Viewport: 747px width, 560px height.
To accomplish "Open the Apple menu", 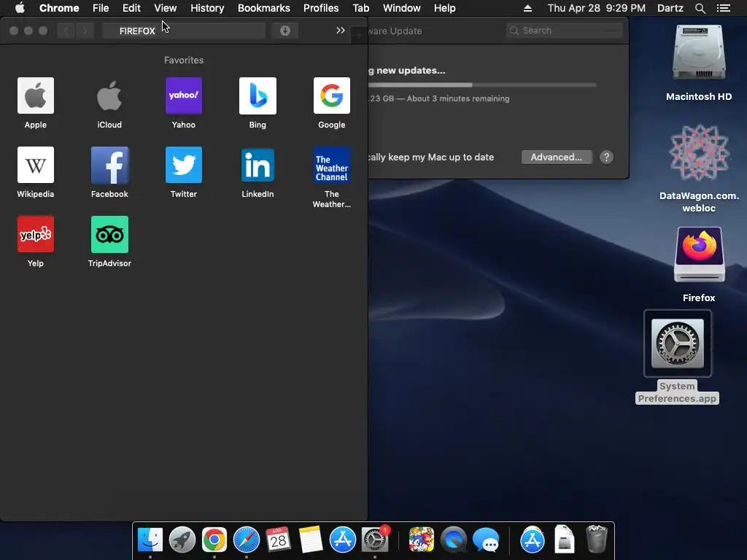I will [20, 8].
